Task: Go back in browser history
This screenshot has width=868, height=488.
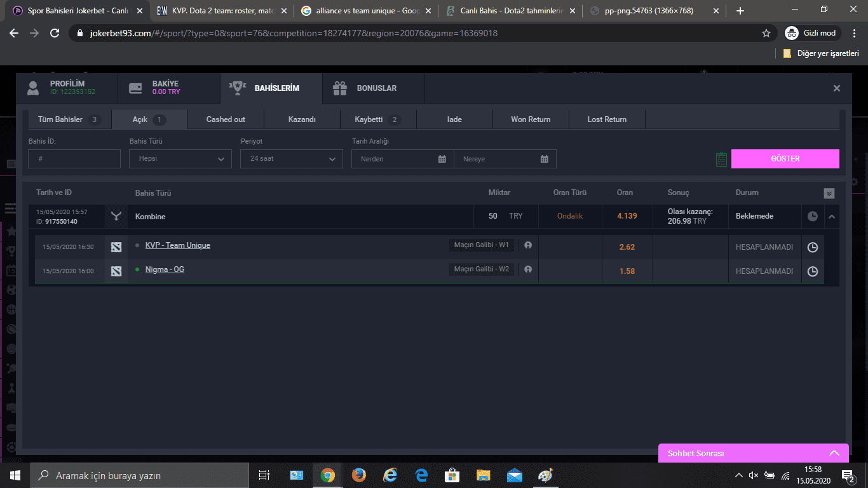Action: click(x=14, y=33)
